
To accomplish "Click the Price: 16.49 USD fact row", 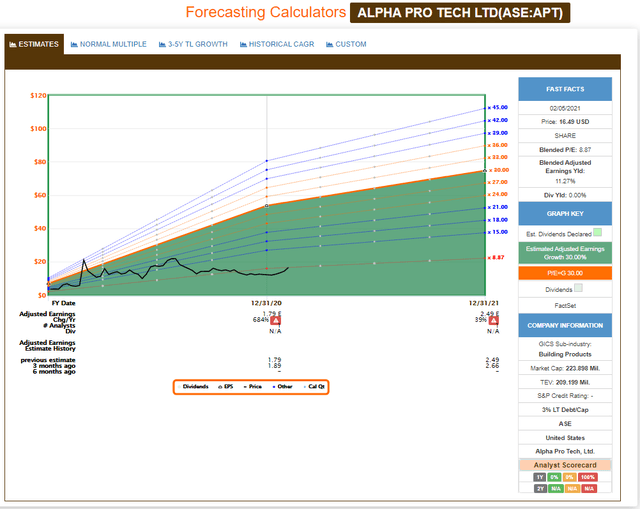I will click(x=565, y=122).
